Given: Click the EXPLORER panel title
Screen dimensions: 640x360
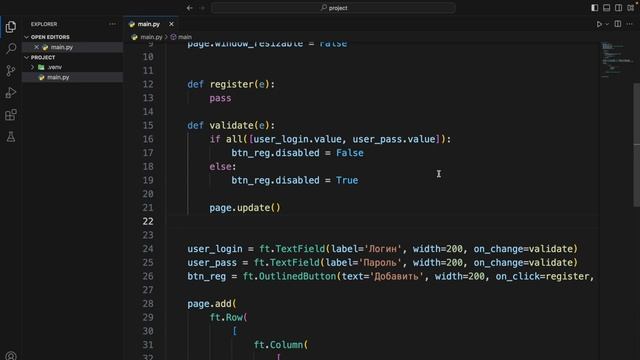Looking at the screenshot, I should pyautogui.click(x=44, y=24).
